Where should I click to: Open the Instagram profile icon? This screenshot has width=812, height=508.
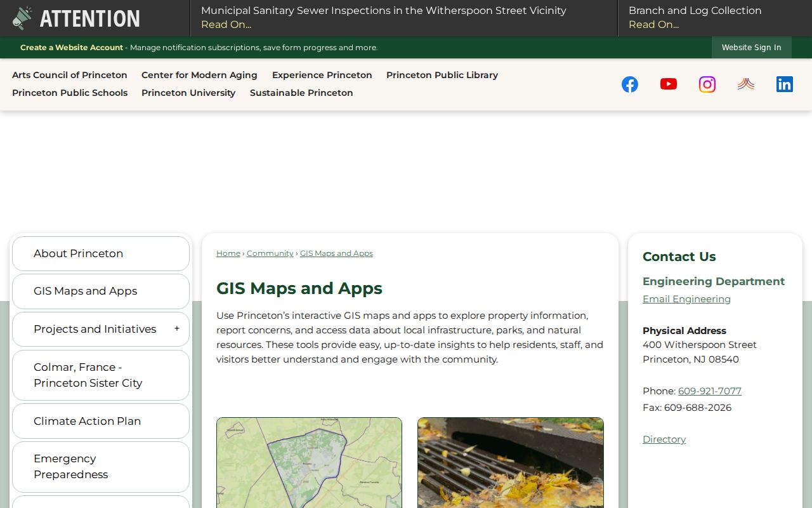707,84
